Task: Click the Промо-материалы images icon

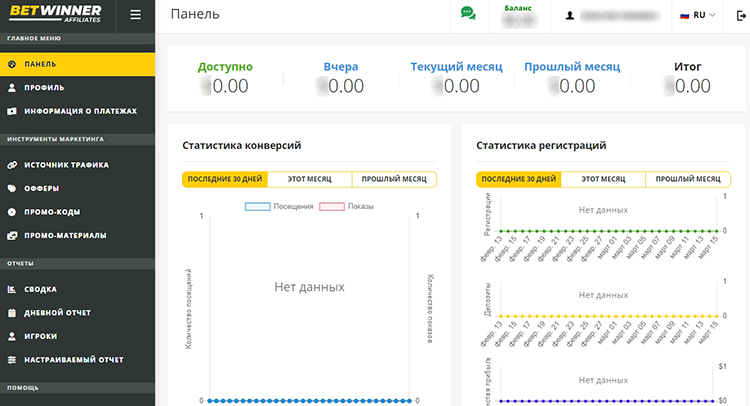Action: click(12, 235)
